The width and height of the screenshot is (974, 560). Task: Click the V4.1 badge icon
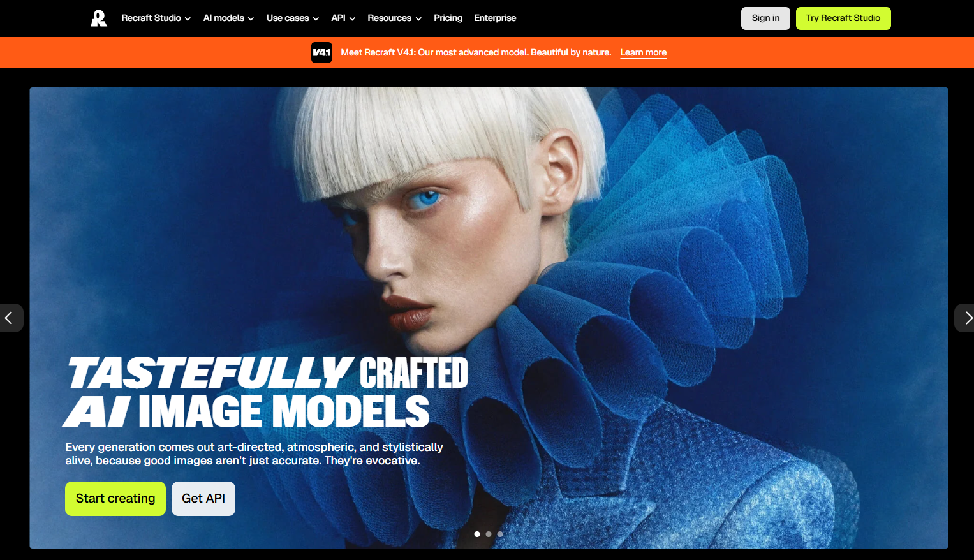click(321, 52)
